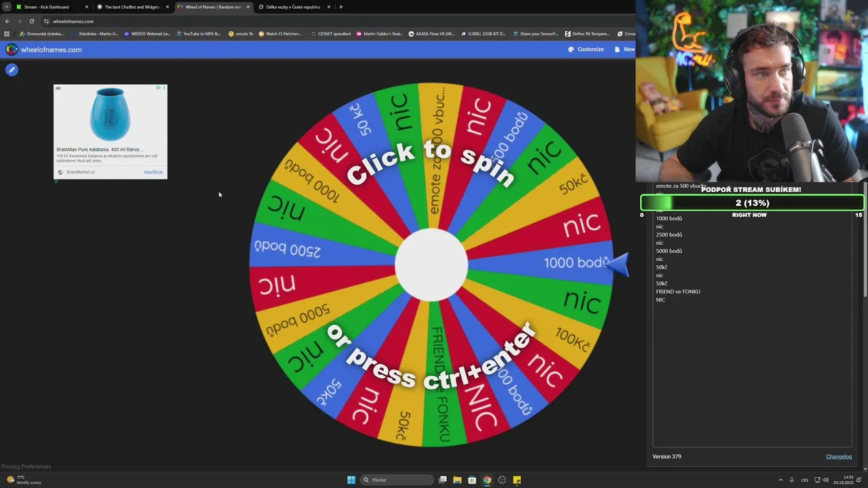Close the Délka vazby v České republice tab
Image resolution: width=868 pixels, height=488 pixels.
[329, 7]
